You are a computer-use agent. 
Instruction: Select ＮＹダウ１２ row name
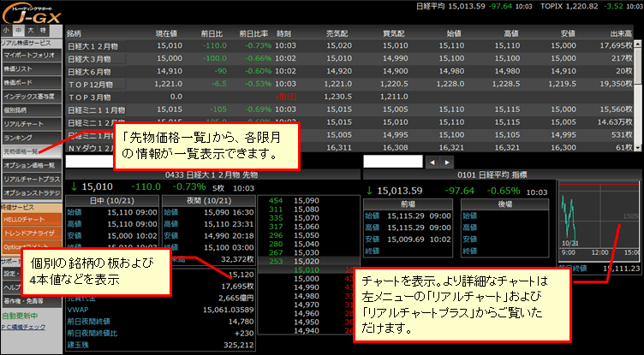(90, 148)
